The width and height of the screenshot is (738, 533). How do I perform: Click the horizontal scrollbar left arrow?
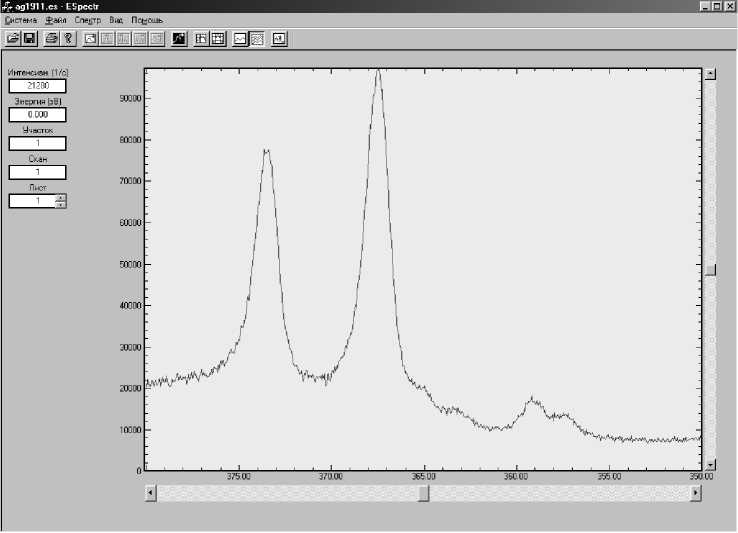click(x=151, y=493)
